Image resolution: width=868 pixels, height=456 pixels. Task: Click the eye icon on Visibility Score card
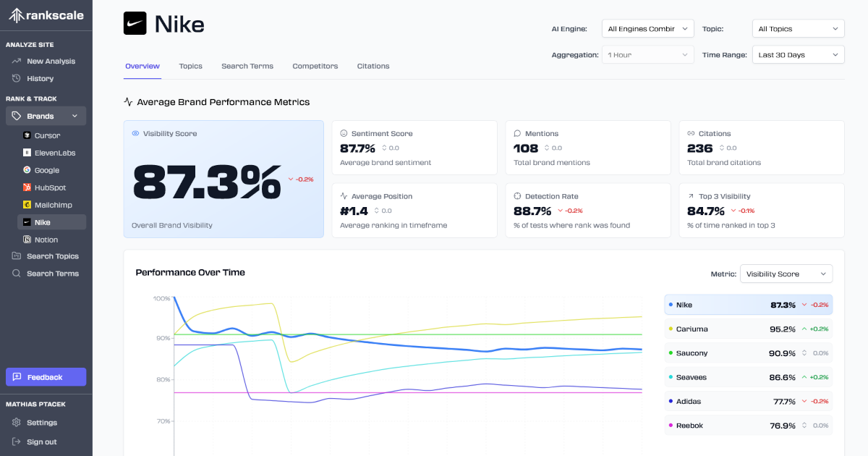pos(135,134)
